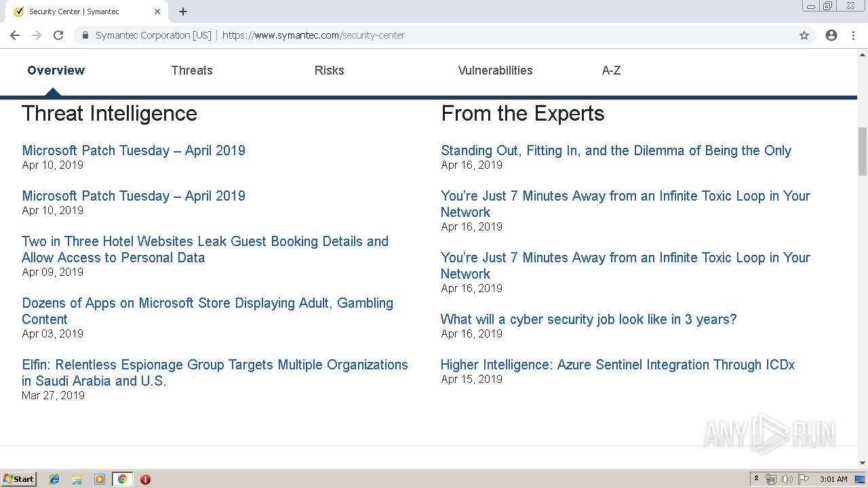Image resolution: width=868 pixels, height=488 pixels.
Task: Open Elfin Relentless Espionage Group article
Action: (x=215, y=373)
